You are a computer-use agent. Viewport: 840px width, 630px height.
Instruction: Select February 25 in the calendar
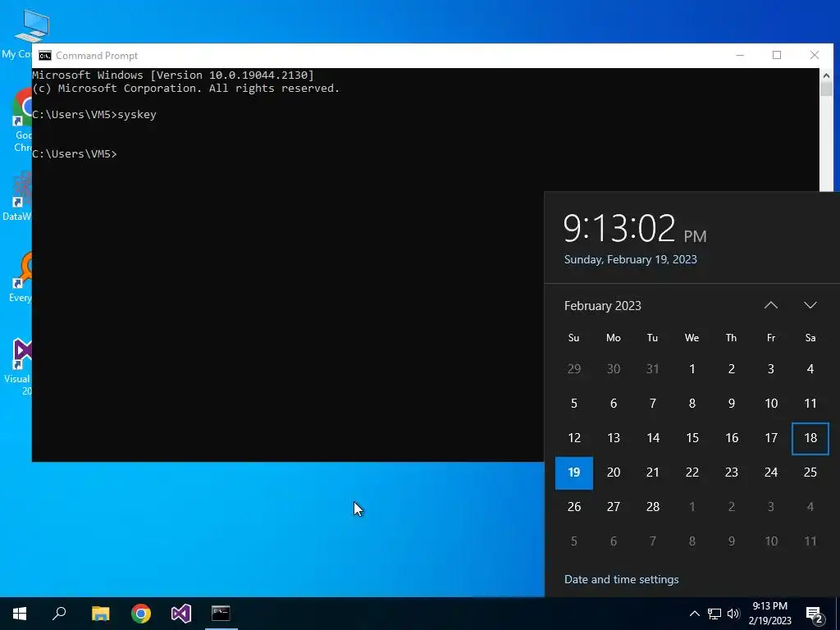point(810,472)
